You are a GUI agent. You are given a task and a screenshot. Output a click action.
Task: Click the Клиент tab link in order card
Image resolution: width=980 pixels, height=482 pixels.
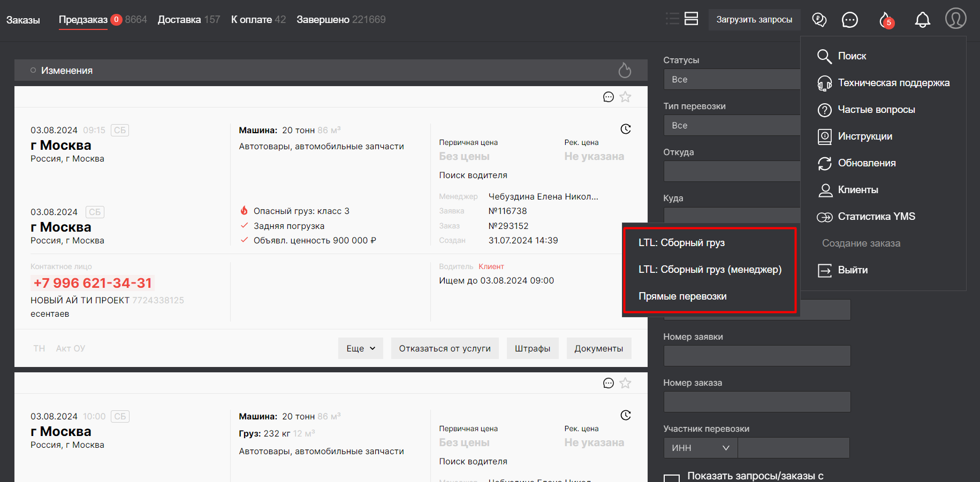tap(491, 266)
